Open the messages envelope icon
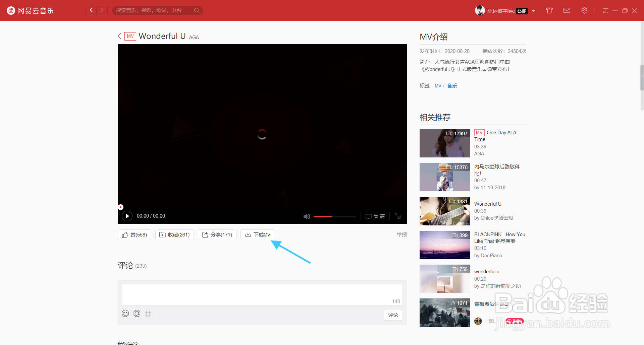Image resolution: width=644 pixels, height=345 pixels. 567,10
